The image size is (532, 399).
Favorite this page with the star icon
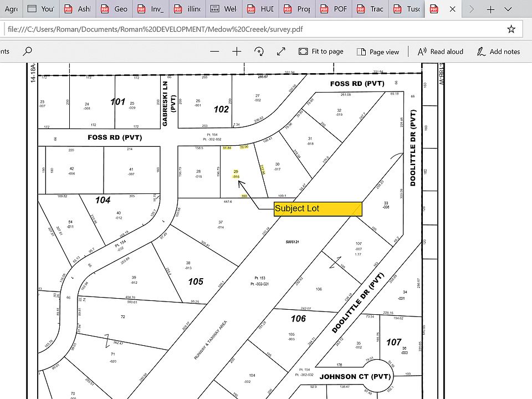511,29
